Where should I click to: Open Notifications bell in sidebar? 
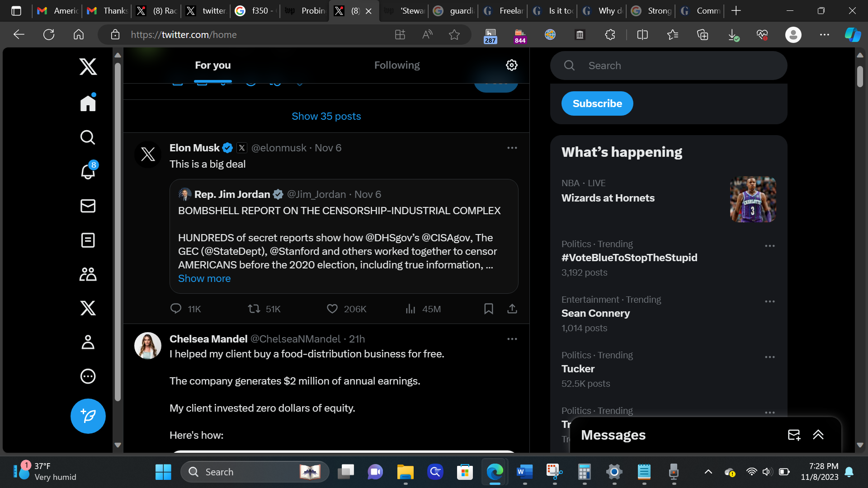click(88, 172)
